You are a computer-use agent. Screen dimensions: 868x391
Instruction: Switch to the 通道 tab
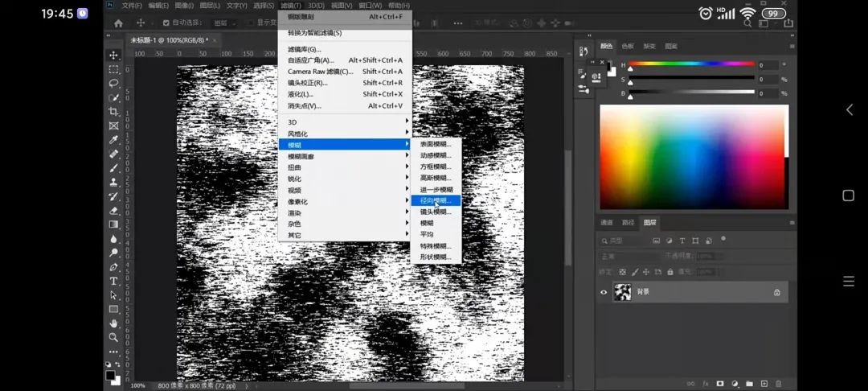click(607, 222)
